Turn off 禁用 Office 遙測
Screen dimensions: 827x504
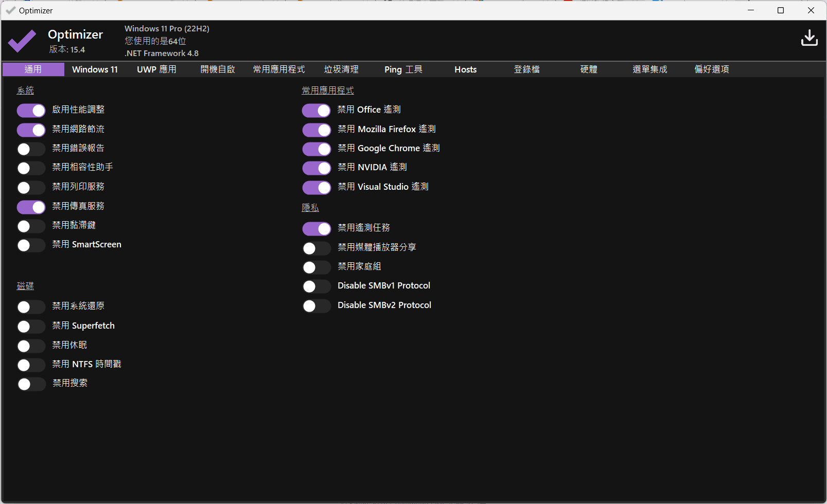316,110
